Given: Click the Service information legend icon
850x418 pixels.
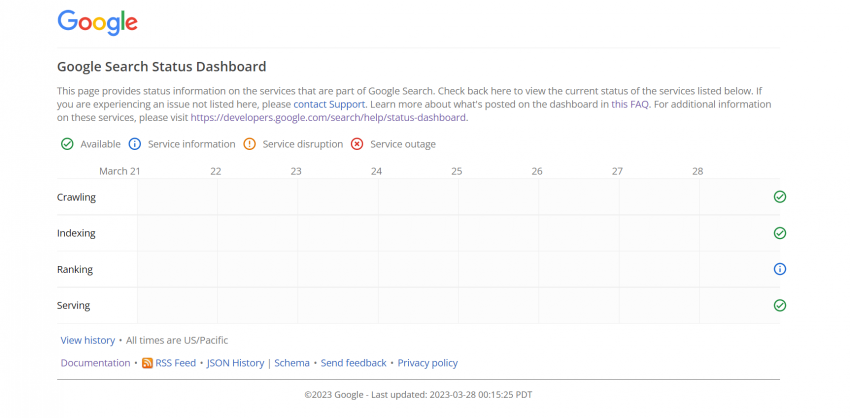Looking at the screenshot, I should [134, 144].
